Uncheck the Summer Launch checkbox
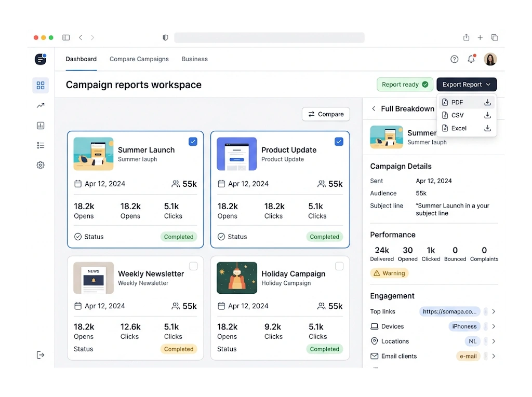This screenshot has height=397, width=532. (193, 141)
